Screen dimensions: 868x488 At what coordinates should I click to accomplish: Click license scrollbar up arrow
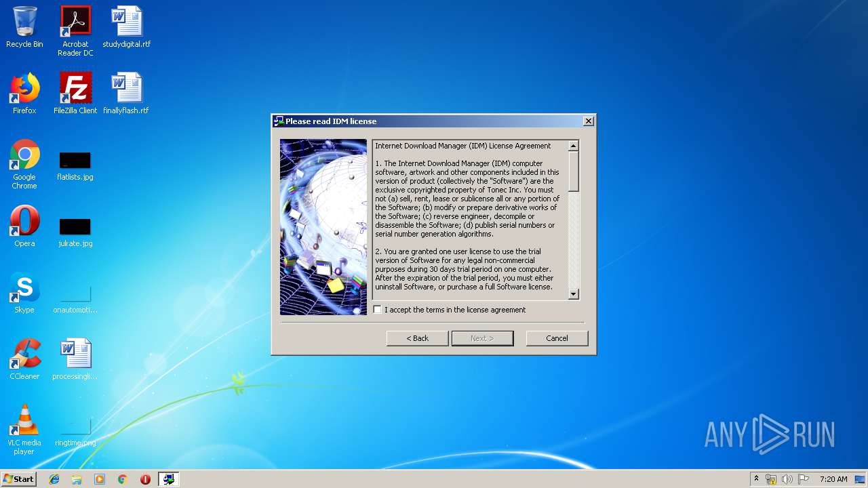pyautogui.click(x=574, y=146)
